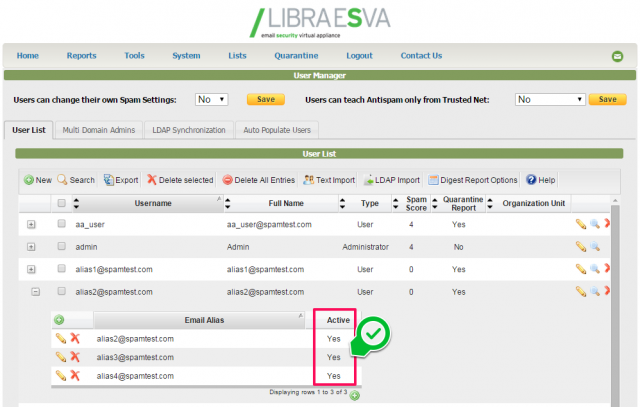This screenshot has width=640, height=407.
Task: Open LDAP Import
Action: point(391,180)
